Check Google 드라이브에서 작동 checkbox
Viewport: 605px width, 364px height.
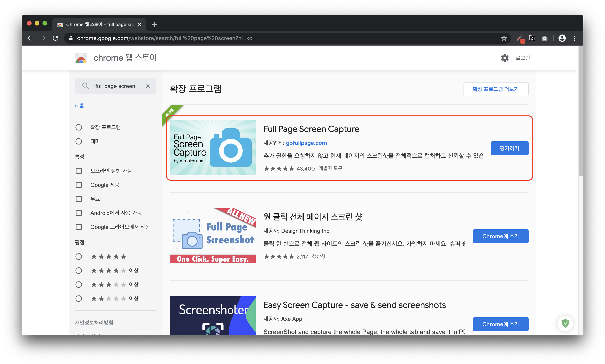(x=79, y=227)
